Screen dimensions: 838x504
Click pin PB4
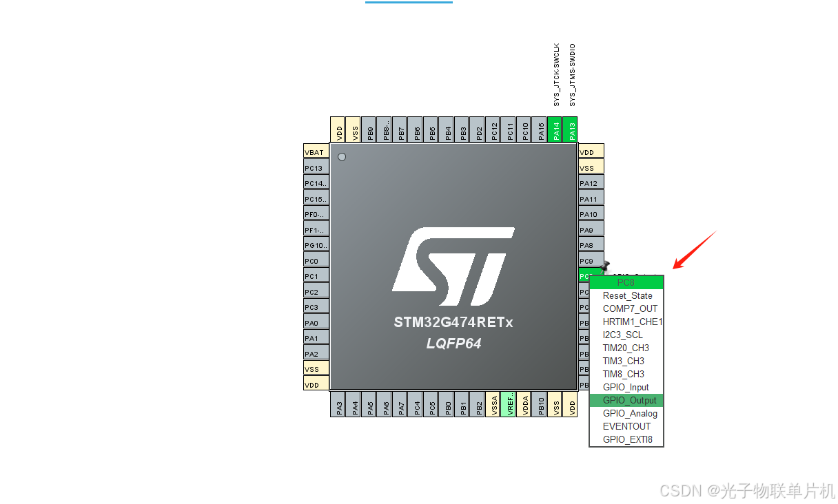447,129
